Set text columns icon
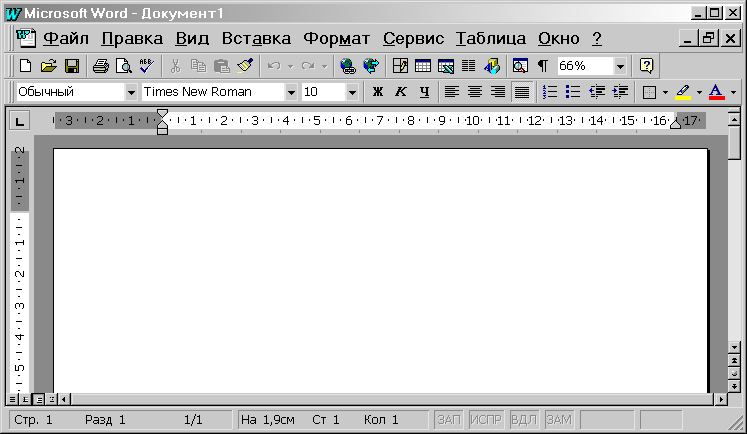This screenshot has width=747, height=434. point(469,66)
